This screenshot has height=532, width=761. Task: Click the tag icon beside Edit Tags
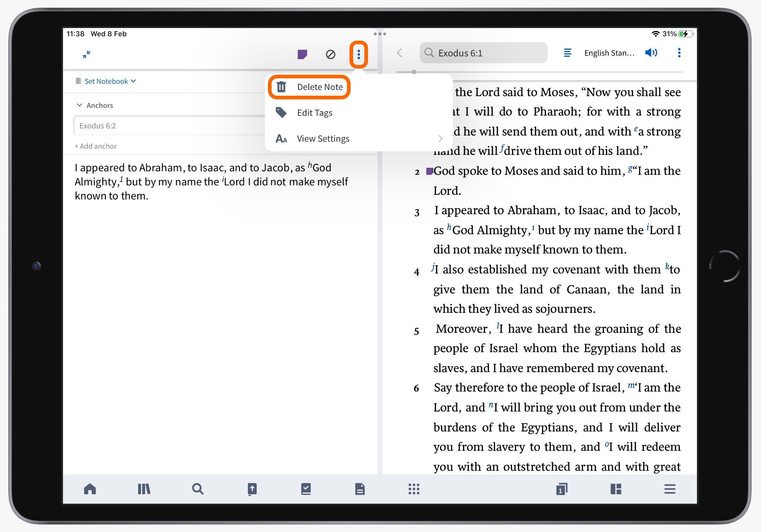point(281,112)
